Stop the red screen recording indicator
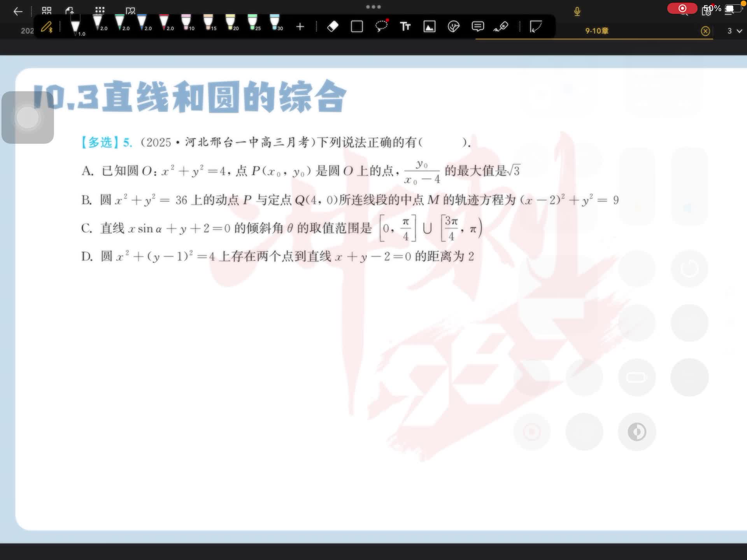Screen dimensions: 747x560 (x=682, y=9)
